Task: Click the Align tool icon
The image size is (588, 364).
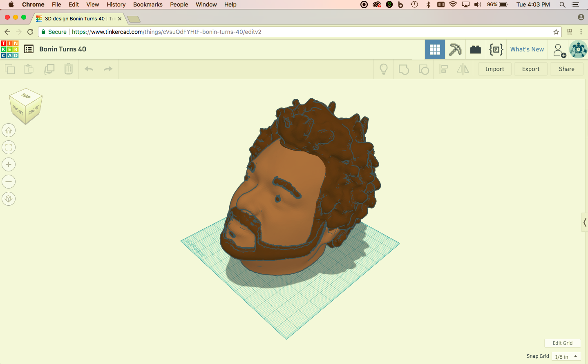Action: click(x=443, y=69)
